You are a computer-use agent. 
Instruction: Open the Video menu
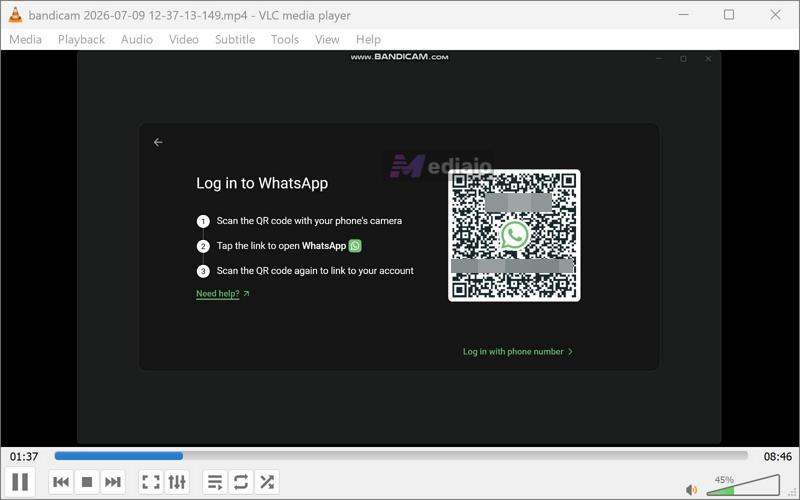184,39
